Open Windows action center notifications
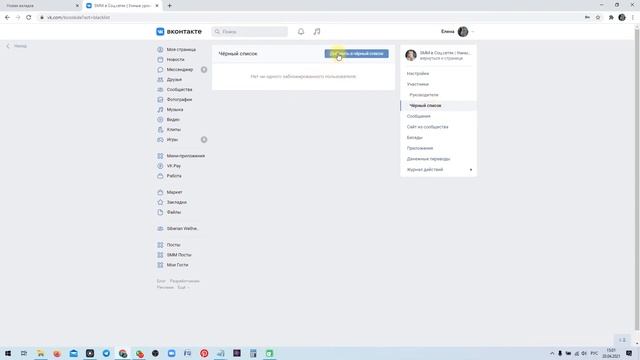 pyautogui.click(x=629, y=353)
